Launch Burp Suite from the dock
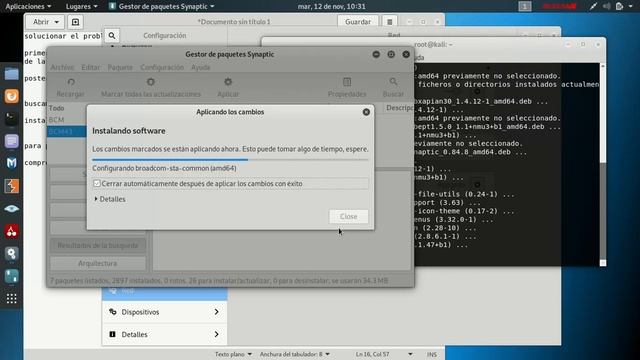 tap(11, 186)
